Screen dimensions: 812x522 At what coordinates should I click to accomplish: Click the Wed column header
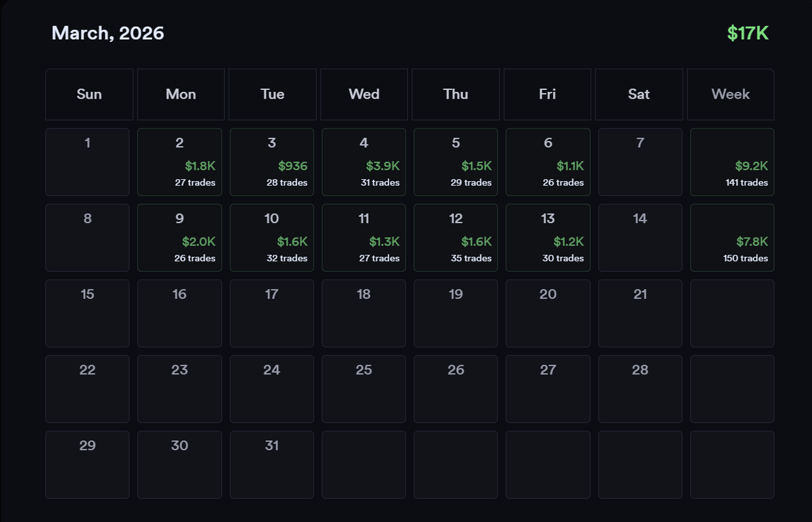click(x=364, y=95)
